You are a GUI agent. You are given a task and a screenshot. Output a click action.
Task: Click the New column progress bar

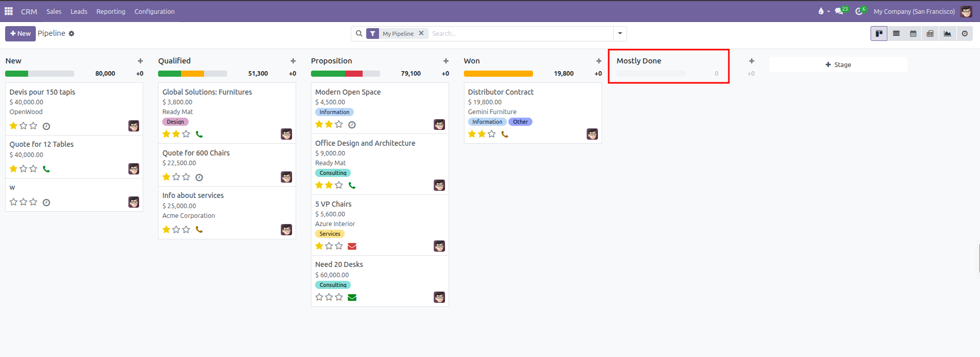39,74
